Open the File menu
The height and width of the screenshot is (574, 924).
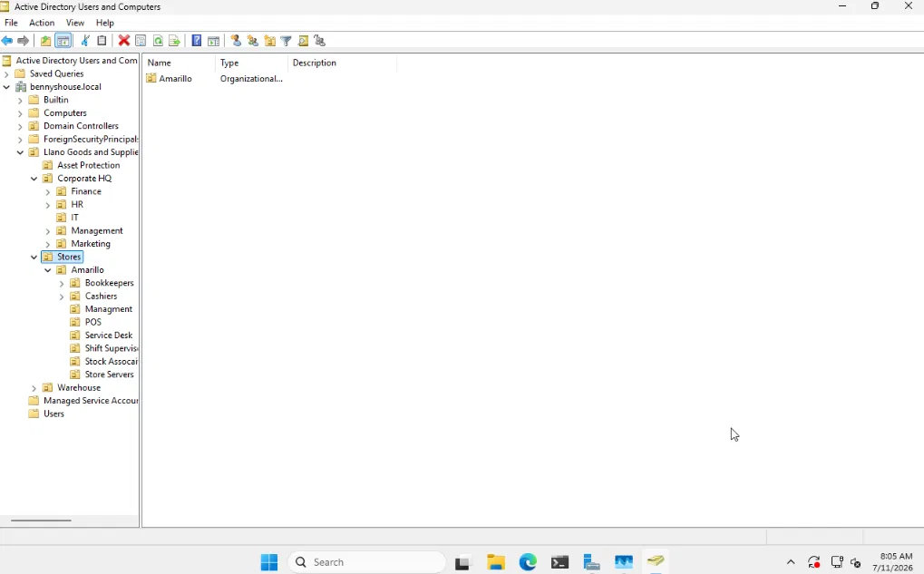pos(11,23)
